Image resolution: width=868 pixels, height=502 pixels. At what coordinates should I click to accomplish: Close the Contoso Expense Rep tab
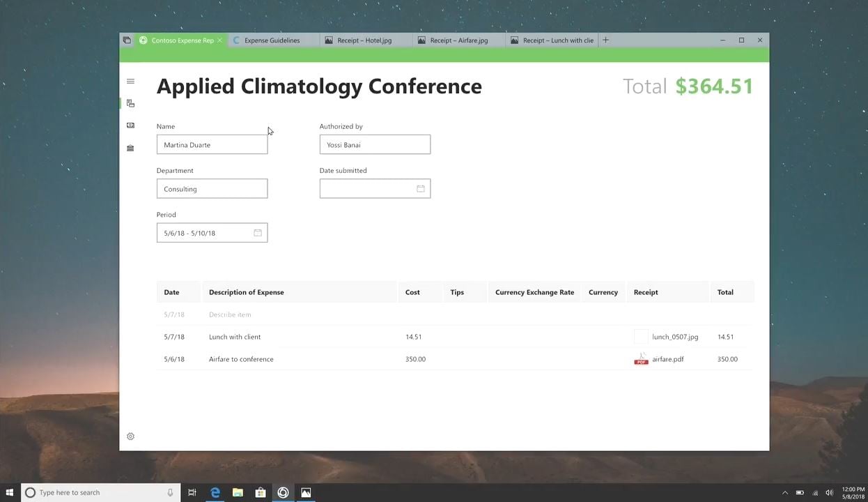coord(219,40)
